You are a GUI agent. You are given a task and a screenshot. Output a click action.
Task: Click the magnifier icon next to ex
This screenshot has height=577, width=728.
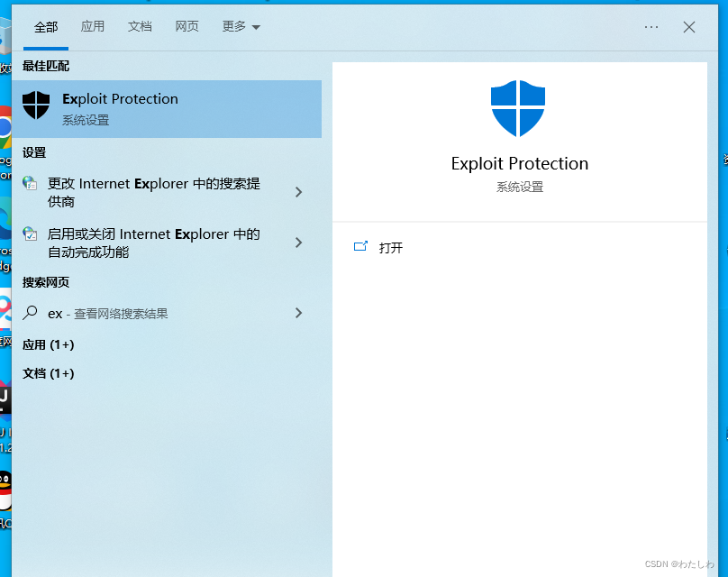30,313
